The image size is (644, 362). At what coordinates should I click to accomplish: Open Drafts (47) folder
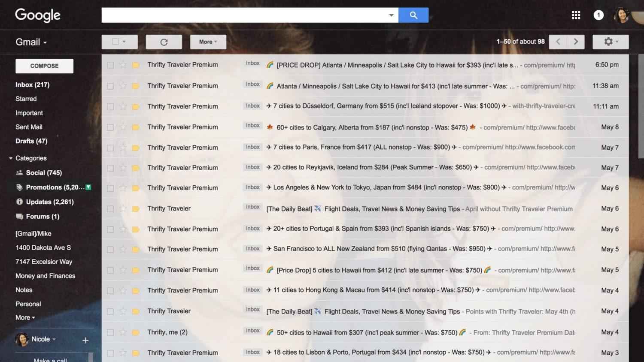coord(31,141)
